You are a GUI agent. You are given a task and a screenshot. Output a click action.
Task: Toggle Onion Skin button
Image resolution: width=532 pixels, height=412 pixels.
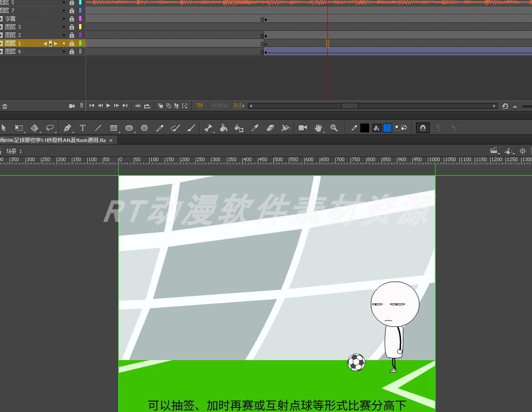click(x=160, y=106)
